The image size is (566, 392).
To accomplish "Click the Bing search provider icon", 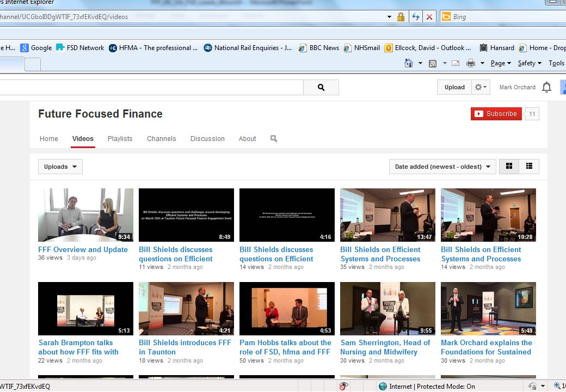I will [446, 16].
